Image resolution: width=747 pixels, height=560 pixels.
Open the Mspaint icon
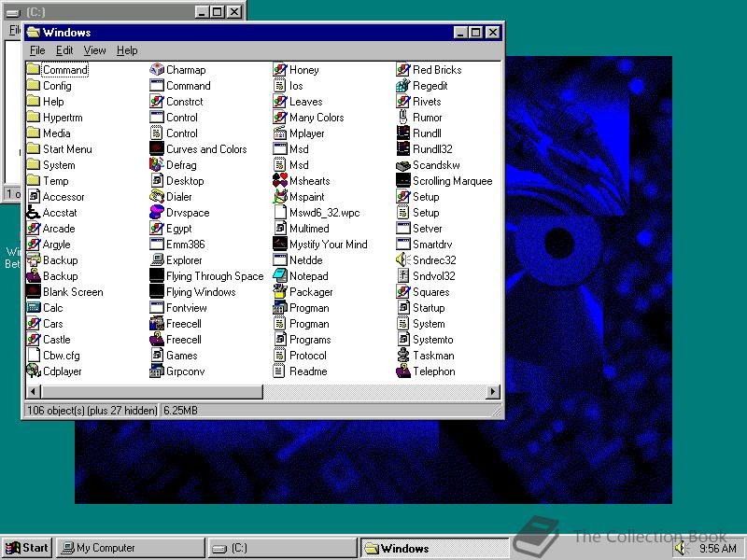[302, 196]
